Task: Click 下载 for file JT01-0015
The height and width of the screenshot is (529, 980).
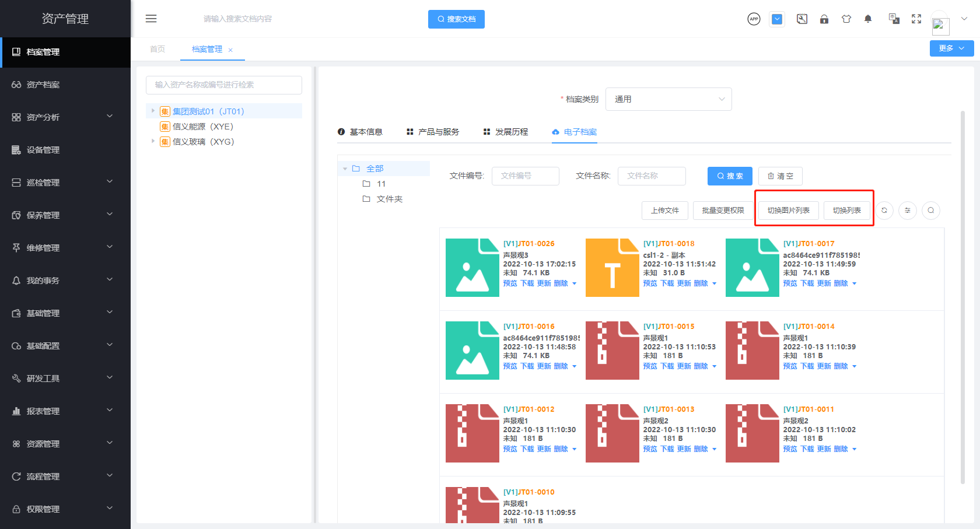Action: pyautogui.click(x=667, y=366)
